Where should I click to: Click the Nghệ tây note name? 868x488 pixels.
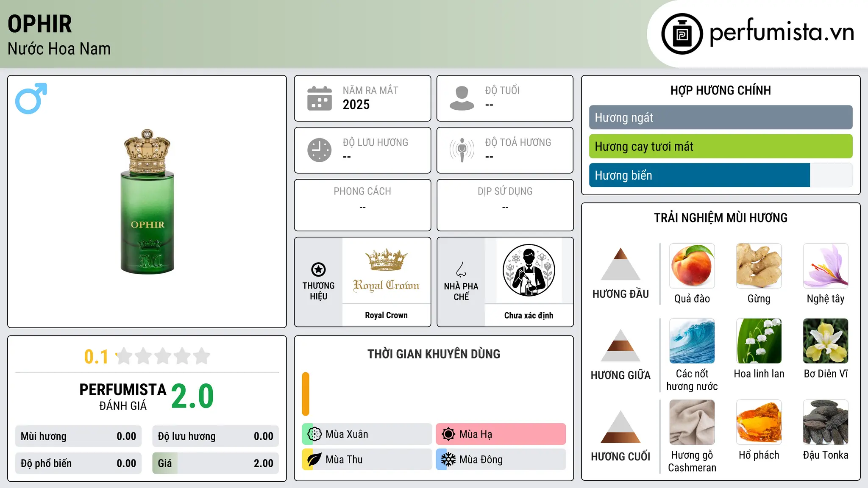(826, 299)
